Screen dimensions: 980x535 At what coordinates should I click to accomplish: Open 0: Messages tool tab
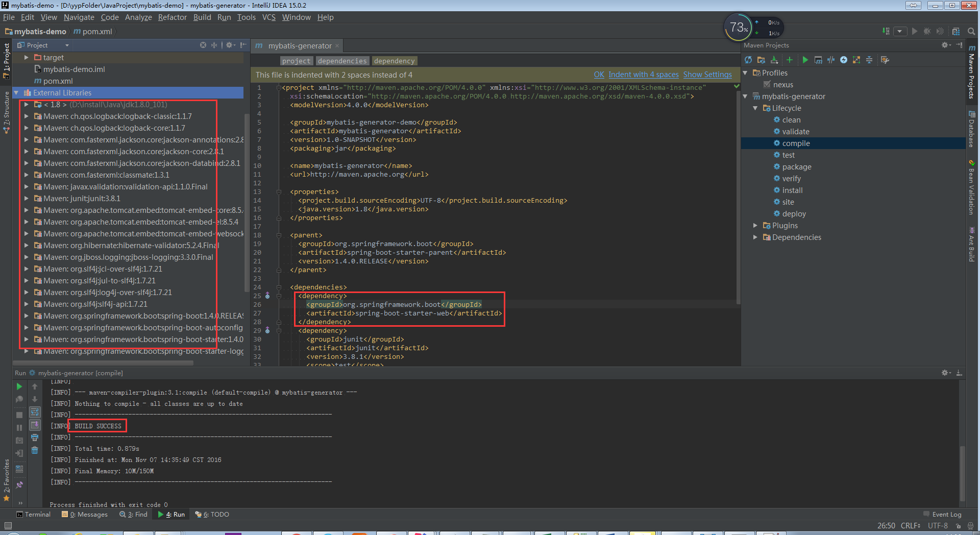click(85, 515)
